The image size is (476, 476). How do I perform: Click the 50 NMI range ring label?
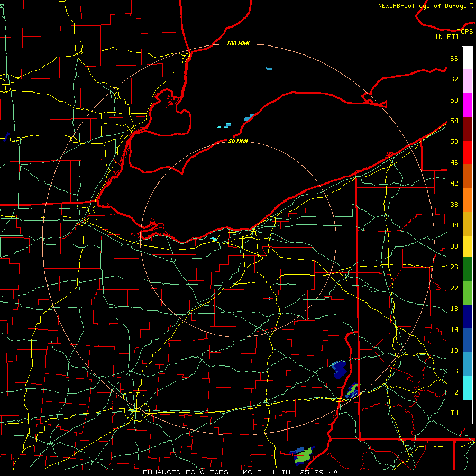[x=238, y=141]
